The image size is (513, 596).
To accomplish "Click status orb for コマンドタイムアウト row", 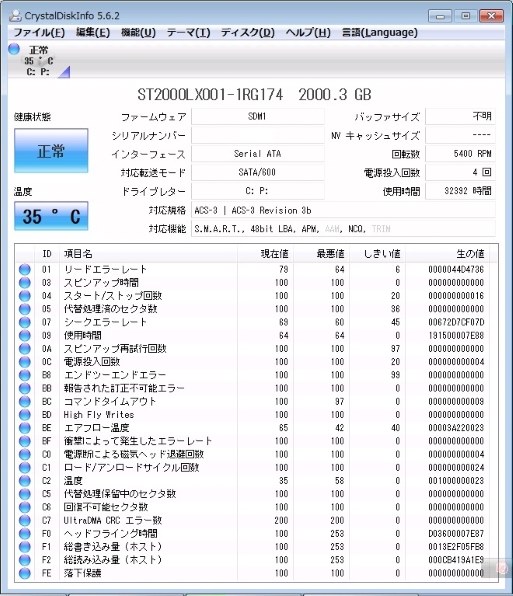I will point(25,401).
